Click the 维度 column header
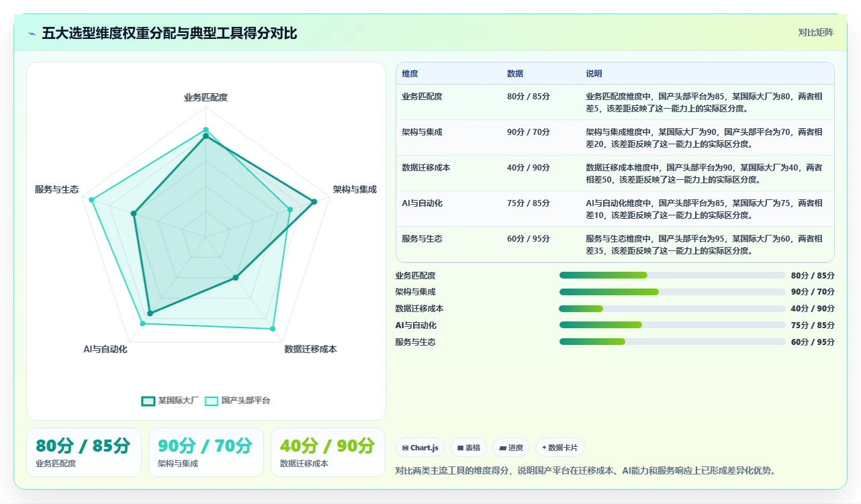 410,74
